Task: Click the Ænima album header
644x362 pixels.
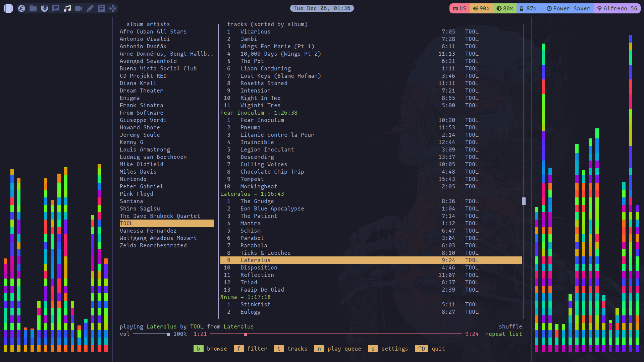Action: pyautogui.click(x=245, y=297)
